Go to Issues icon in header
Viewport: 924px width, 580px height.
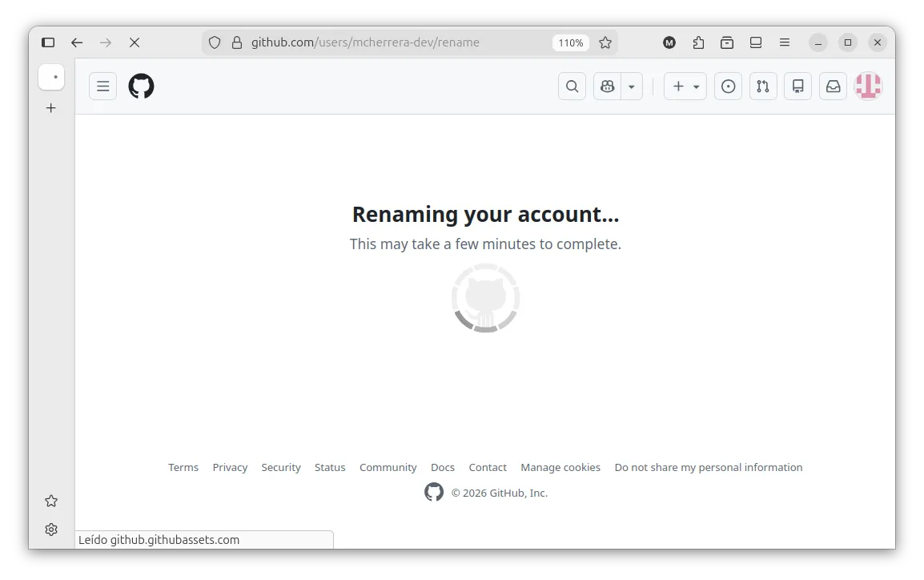(728, 87)
